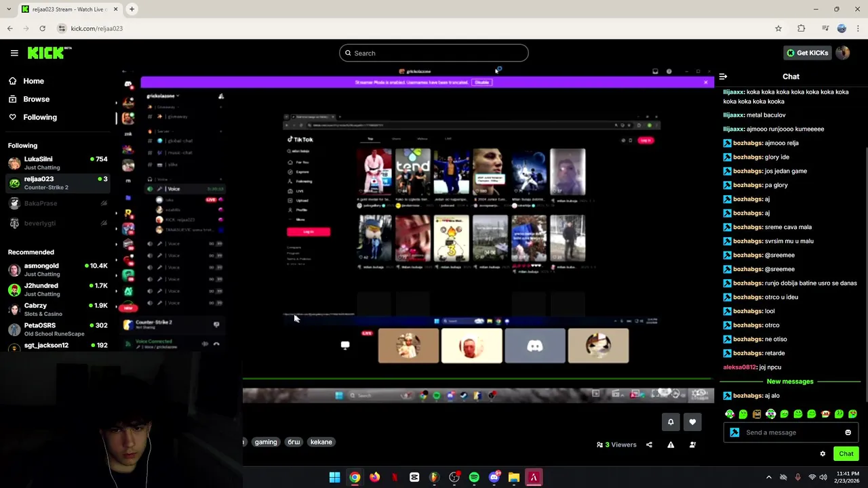Jump to New messages in chat
This screenshot has height=488, width=868.
click(x=790, y=382)
